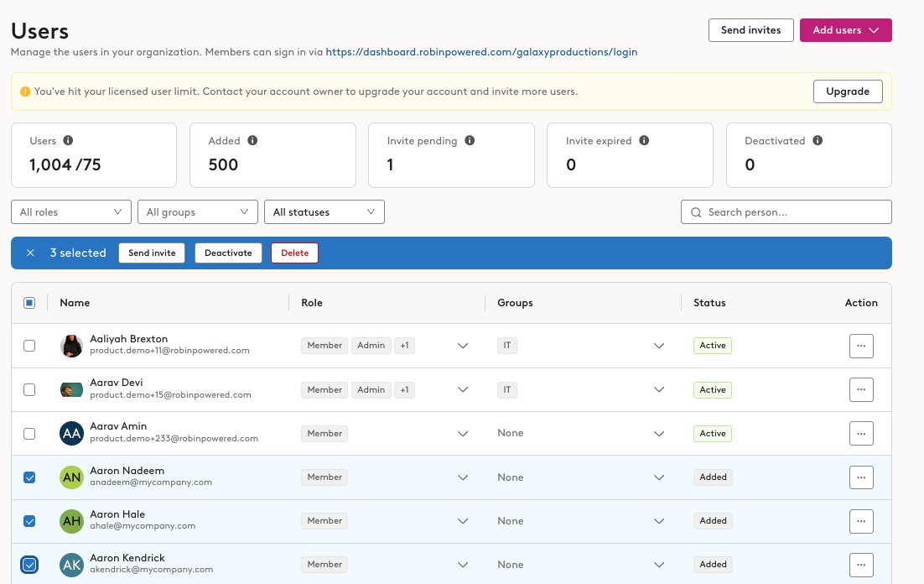Click the info icon beside Deactivated
This screenshot has height=584, width=924.
[x=818, y=140]
